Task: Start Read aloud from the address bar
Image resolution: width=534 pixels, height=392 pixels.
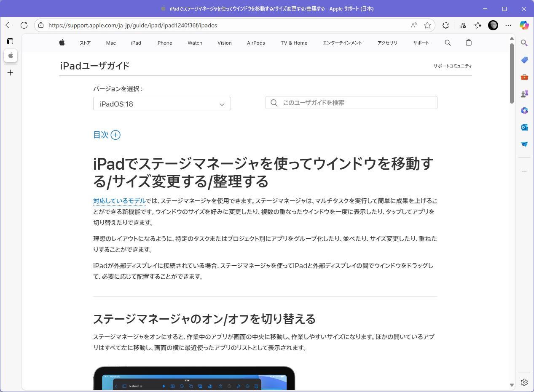Action: [x=414, y=25]
